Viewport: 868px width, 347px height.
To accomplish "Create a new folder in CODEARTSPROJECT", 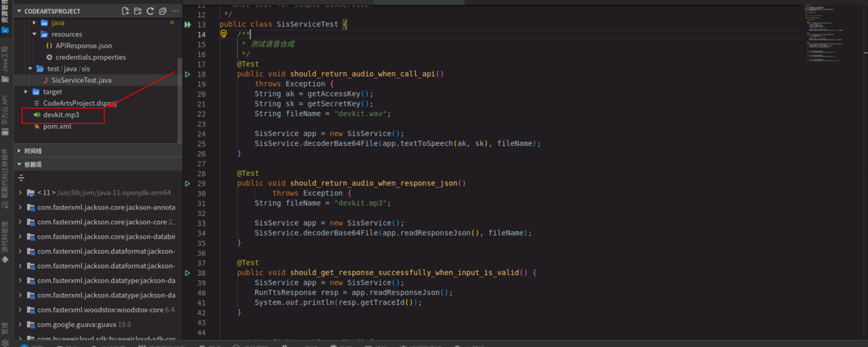I will pyautogui.click(x=138, y=11).
